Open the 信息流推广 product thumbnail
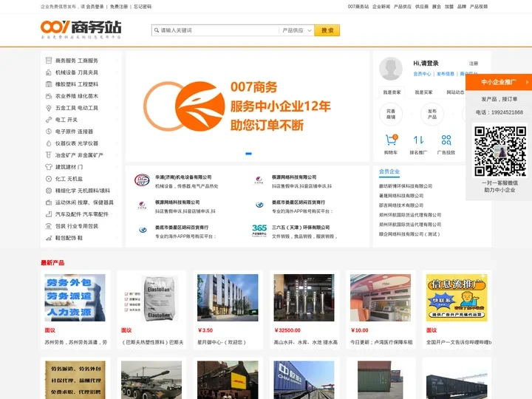The width and height of the screenshot is (532, 399). (x=457, y=298)
